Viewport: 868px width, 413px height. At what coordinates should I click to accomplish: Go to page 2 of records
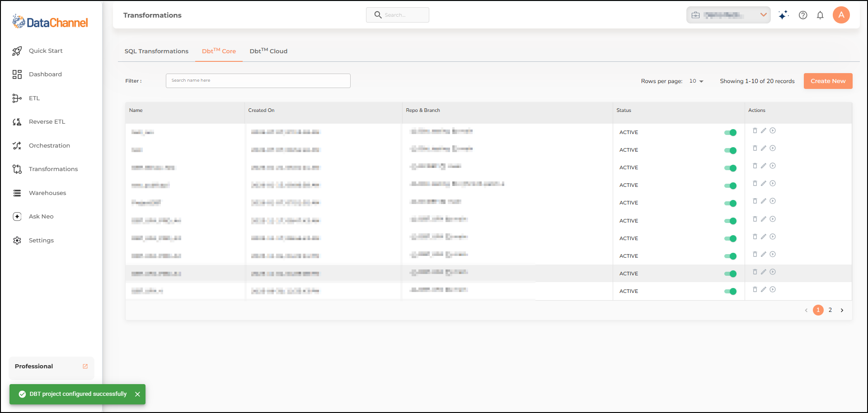[x=830, y=310]
